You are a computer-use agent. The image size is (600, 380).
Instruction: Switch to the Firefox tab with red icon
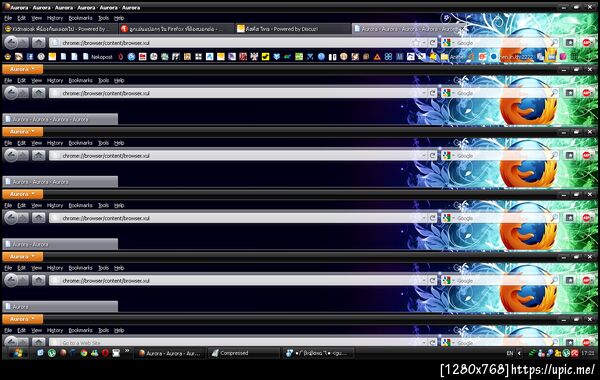click(x=176, y=29)
